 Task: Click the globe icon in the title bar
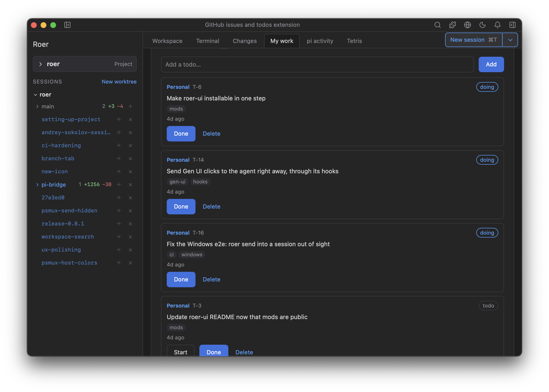(x=468, y=25)
